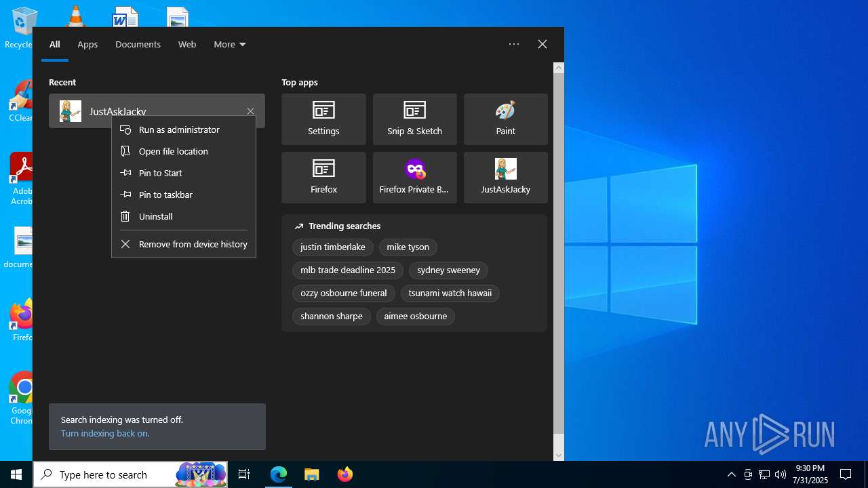
Task: Close the search panel with X
Action: coord(542,44)
